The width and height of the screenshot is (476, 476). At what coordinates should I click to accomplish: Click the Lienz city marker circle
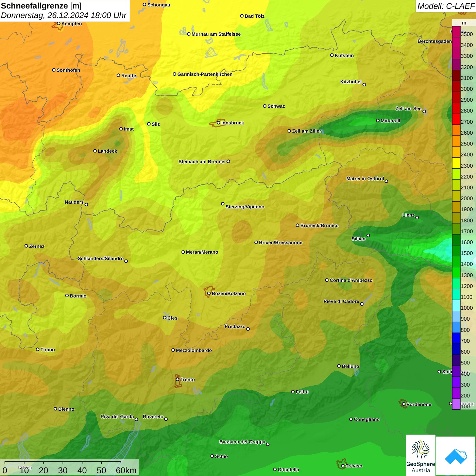pyautogui.click(x=417, y=217)
